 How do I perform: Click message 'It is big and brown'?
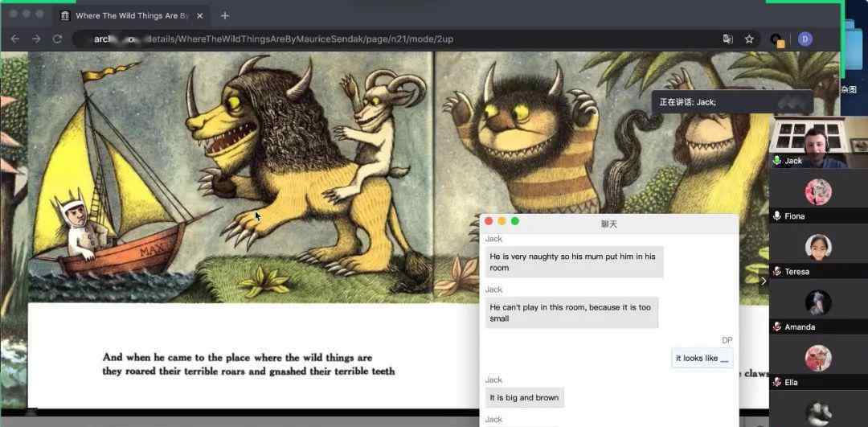click(x=524, y=397)
